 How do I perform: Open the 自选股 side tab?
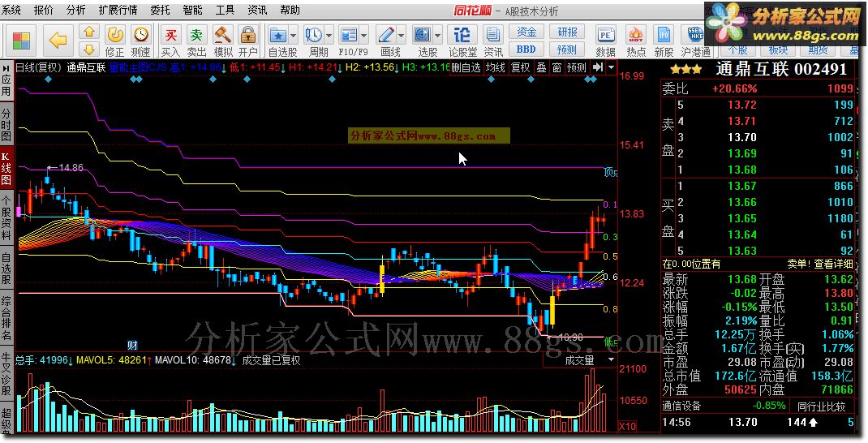pos(6,267)
